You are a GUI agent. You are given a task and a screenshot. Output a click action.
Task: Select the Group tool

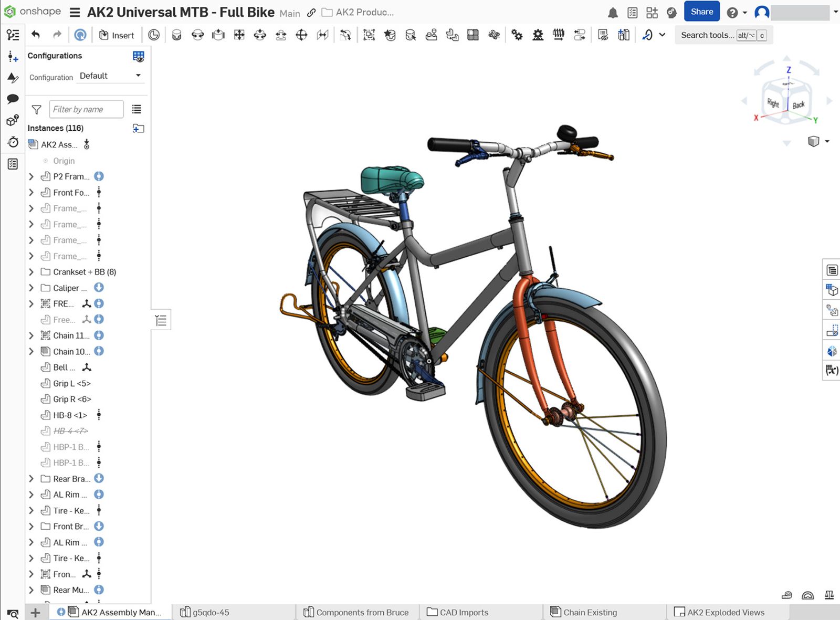[369, 35]
